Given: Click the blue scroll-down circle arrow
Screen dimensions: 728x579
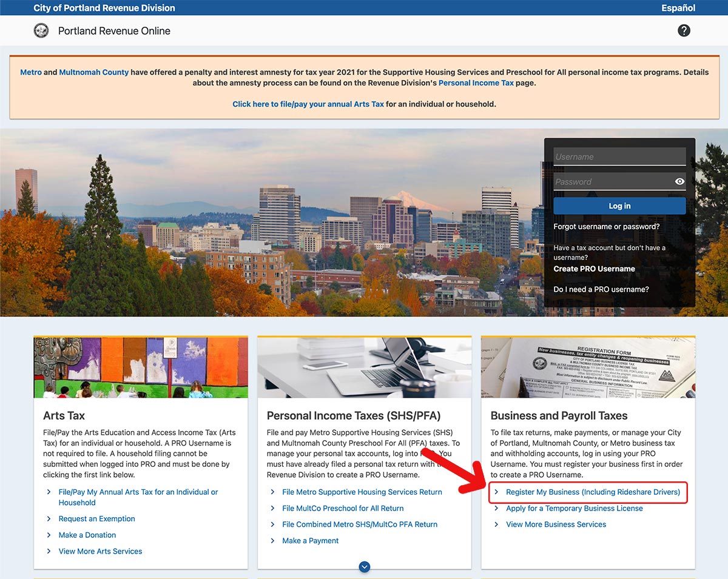Looking at the screenshot, I should (364, 567).
